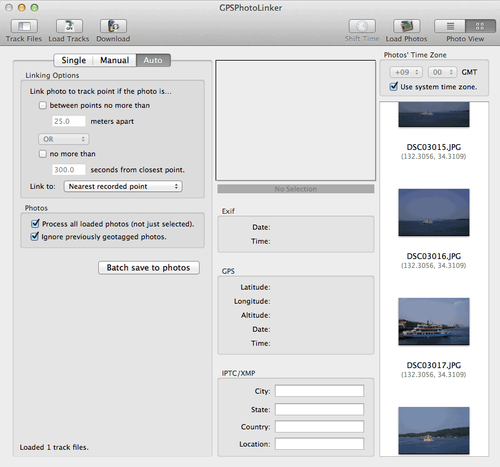Open the +09 hours time zone dropdown
The height and width of the screenshot is (467, 500).
click(406, 72)
